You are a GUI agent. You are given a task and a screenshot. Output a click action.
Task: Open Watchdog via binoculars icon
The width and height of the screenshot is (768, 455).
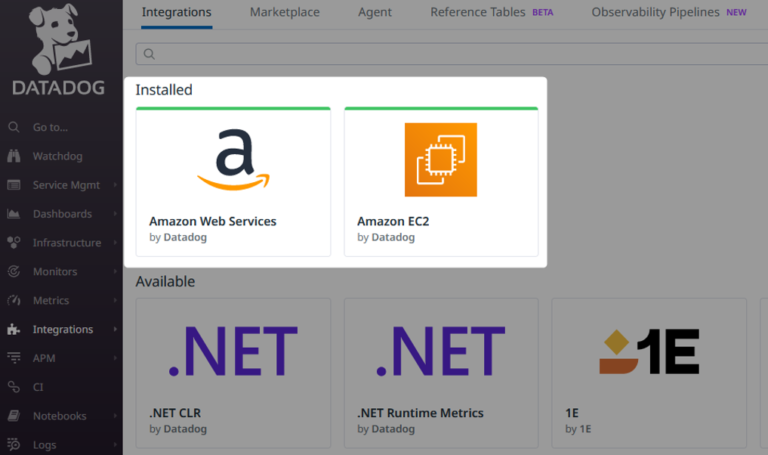(14, 156)
